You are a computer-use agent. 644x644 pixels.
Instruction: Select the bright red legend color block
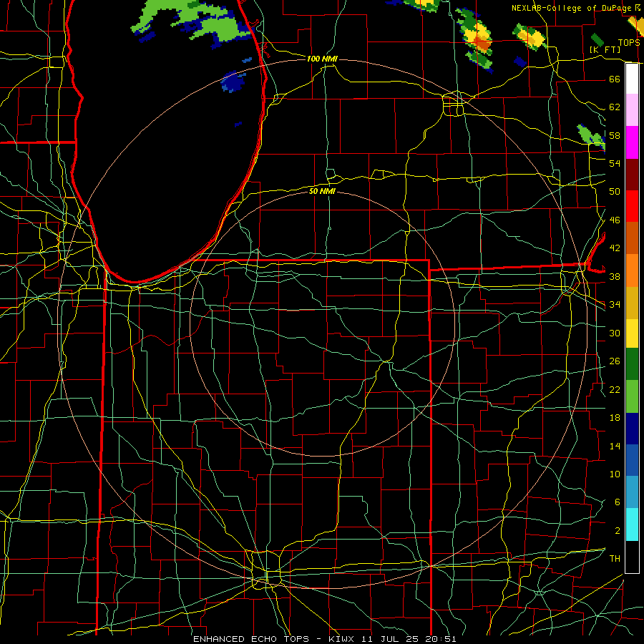coord(632,206)
